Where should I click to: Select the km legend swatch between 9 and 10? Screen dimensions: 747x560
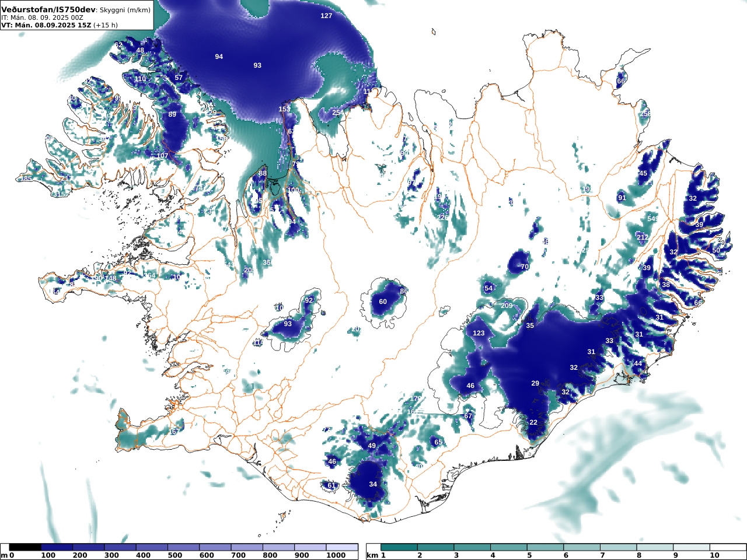click(692, 547)
